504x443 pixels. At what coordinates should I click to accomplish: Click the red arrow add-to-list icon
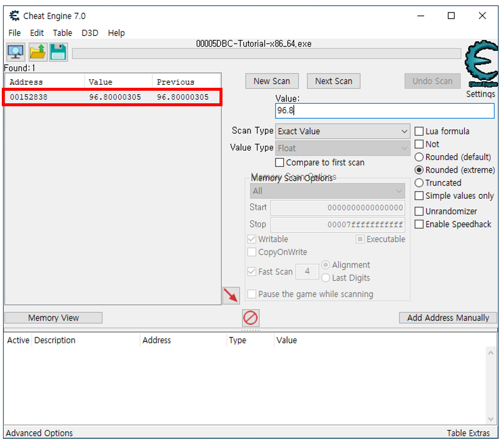coord(231,296)
